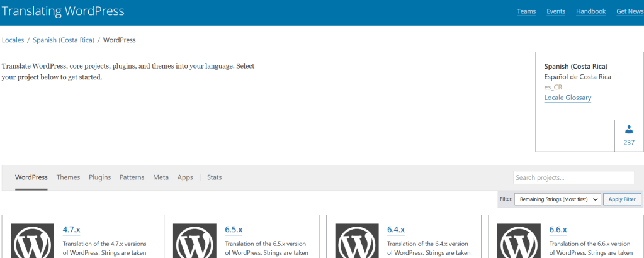Open the Handbook link in header
644x258 pixels.
coord(590,11)
